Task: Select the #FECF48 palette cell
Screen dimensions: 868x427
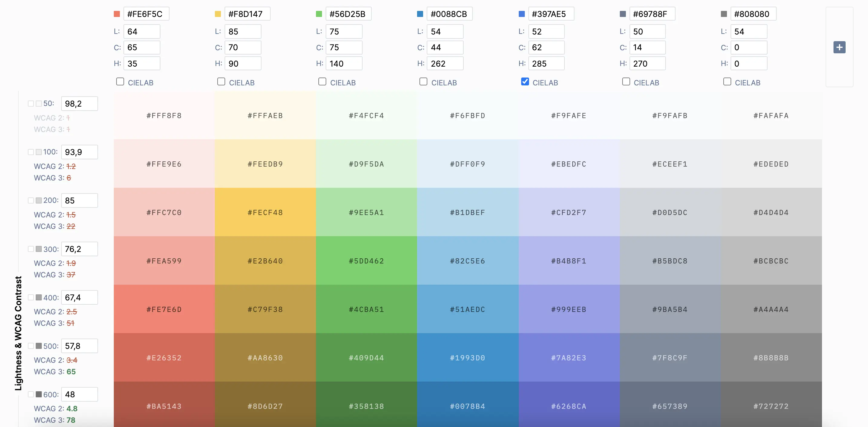Action: click(265, 212)
